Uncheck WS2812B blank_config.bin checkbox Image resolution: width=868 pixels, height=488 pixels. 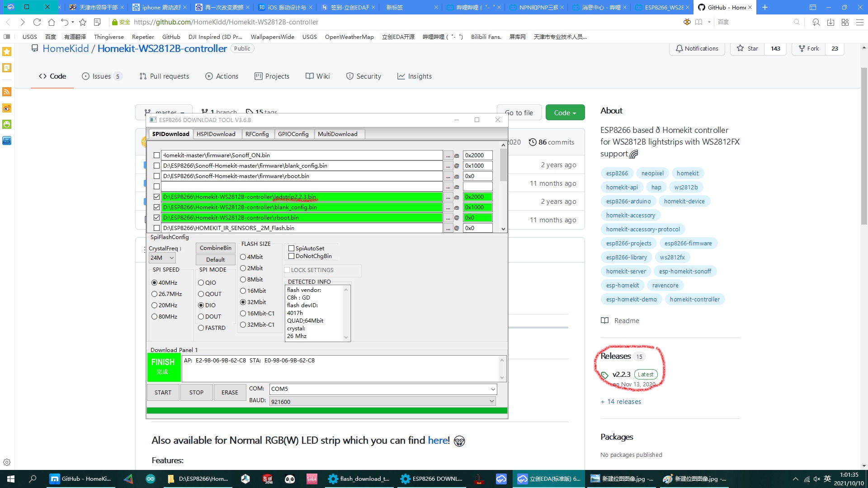tap(156, 207)
